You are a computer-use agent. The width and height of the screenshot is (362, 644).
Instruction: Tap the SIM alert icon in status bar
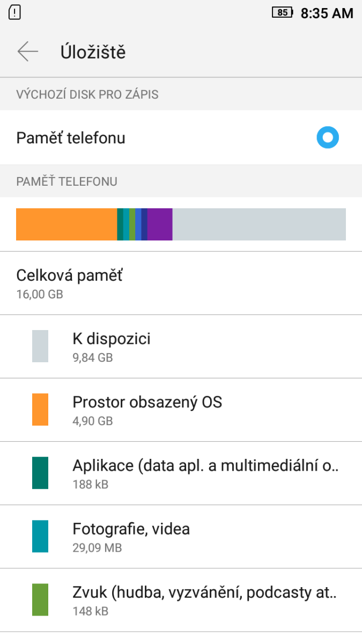pyautogui.click(x=15, y=12)
